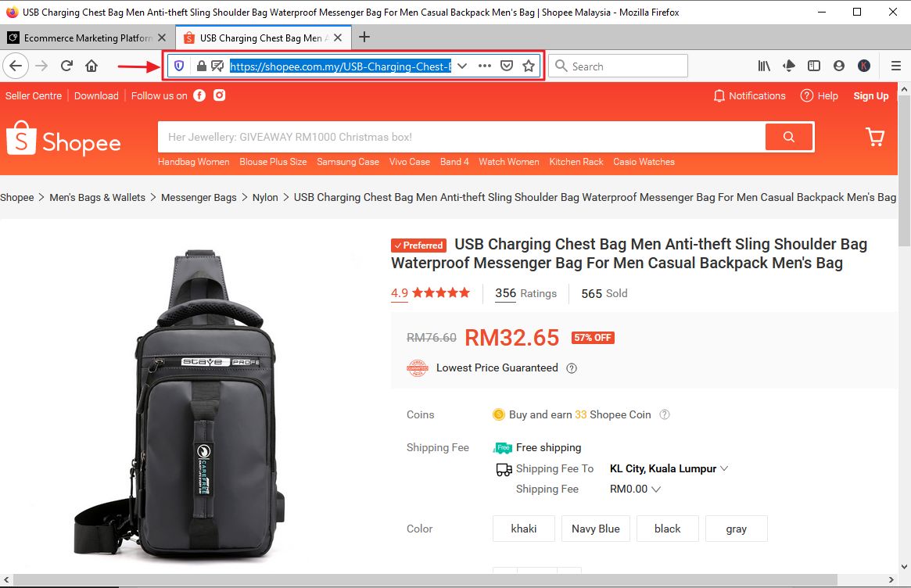This screenshot has height=588, width=911.
Task: Open the tracking protection shield icon
Action: (179, 66)
